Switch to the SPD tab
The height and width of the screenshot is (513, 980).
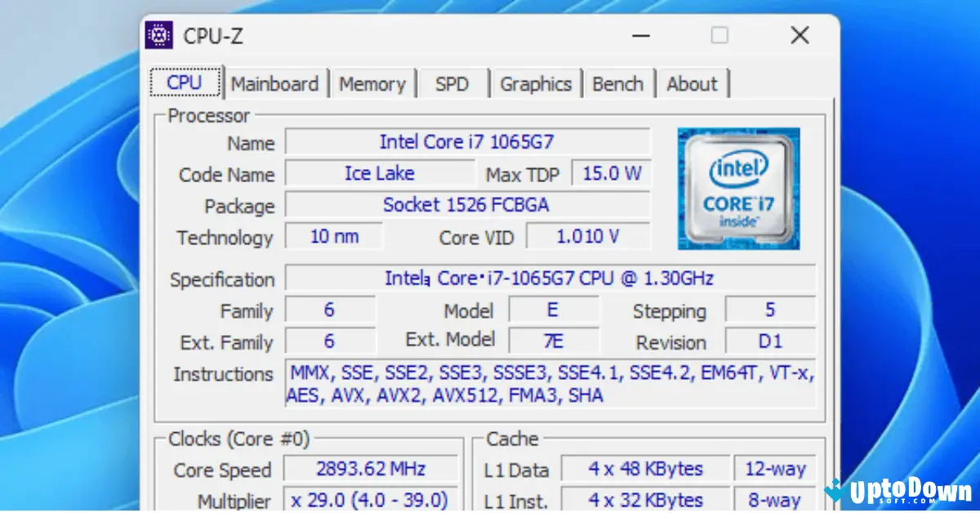(453, 83)
